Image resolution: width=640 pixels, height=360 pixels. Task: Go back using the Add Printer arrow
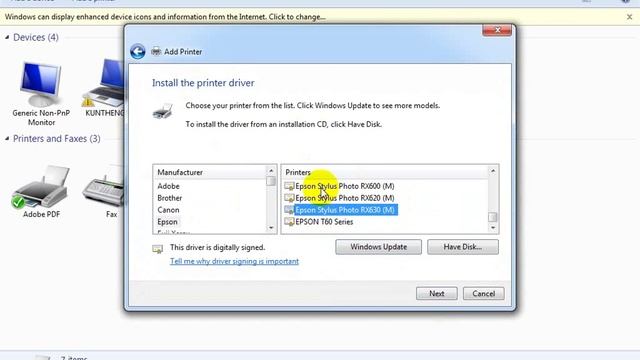(138, 52)
